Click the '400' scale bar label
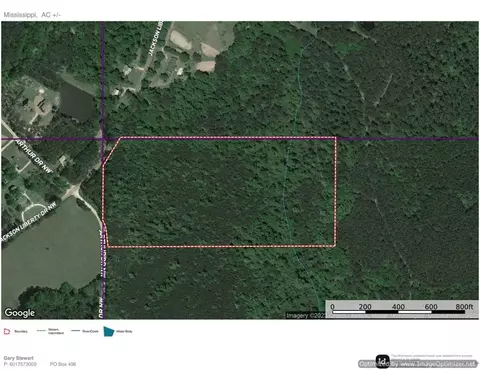This screenshot has height=370, width=480. pos(398,306)
